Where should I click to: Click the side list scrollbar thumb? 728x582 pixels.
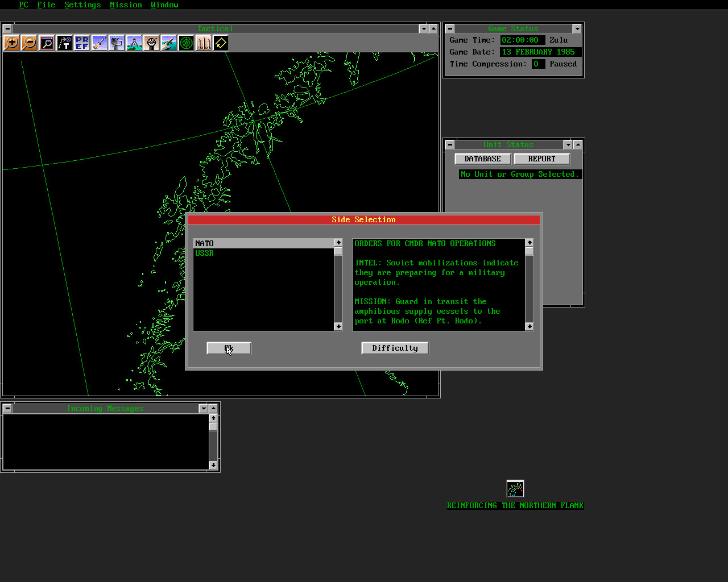pos(338,251)
